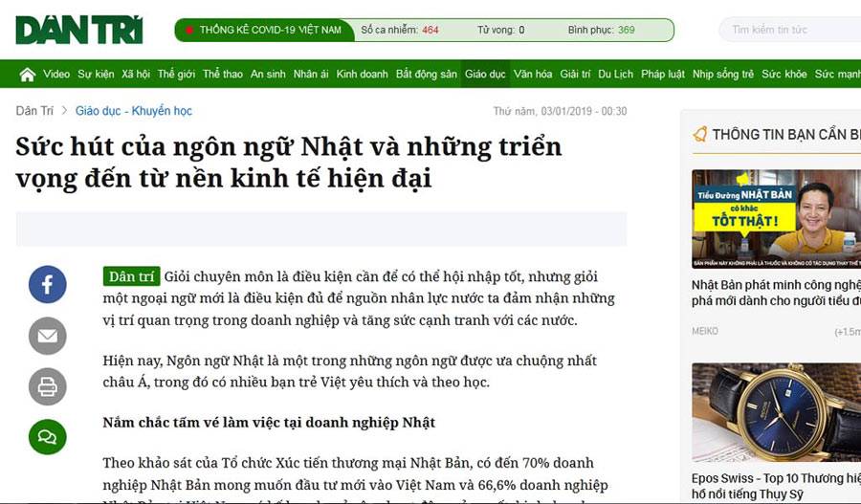
Task: Send article by email icon
Action: 47,336
